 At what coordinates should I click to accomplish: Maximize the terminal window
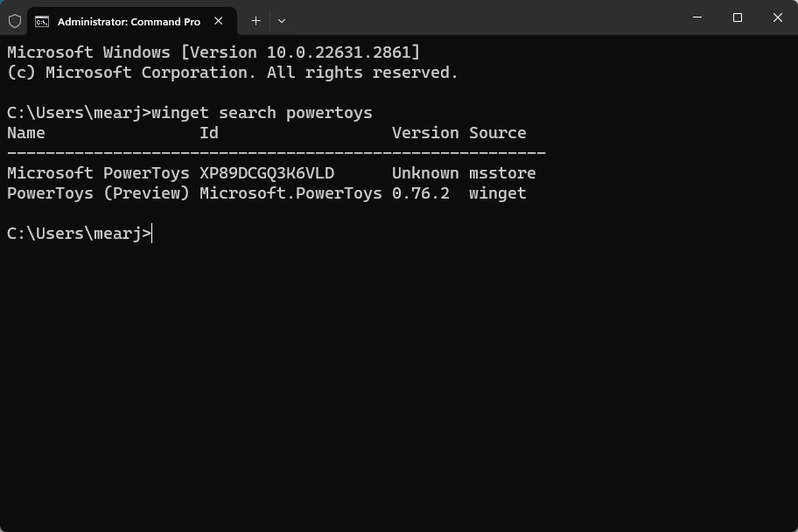738,17
